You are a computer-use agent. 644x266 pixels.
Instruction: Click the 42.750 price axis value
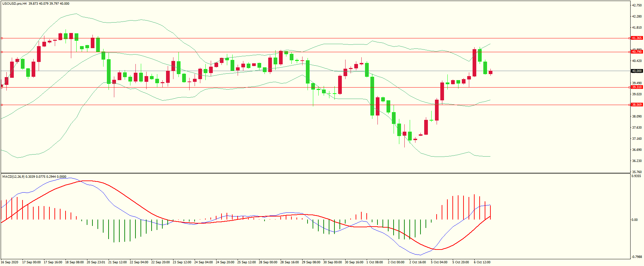[637, 5]
